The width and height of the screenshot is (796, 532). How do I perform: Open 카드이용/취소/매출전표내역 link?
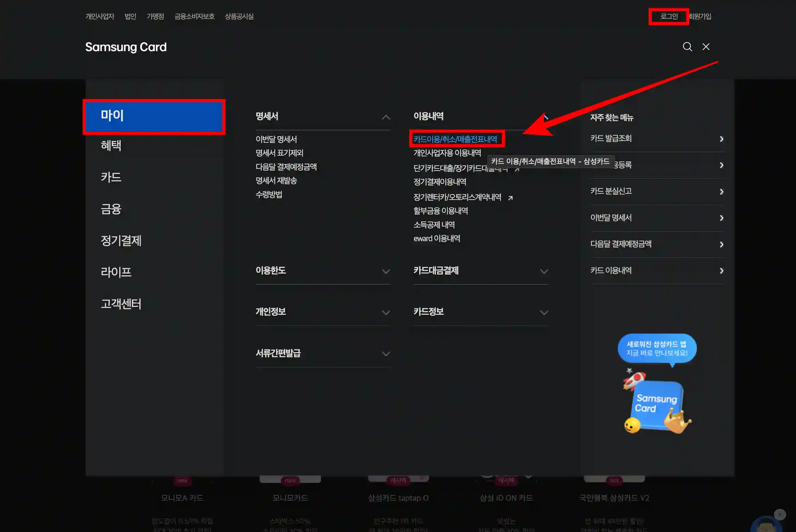455,139
